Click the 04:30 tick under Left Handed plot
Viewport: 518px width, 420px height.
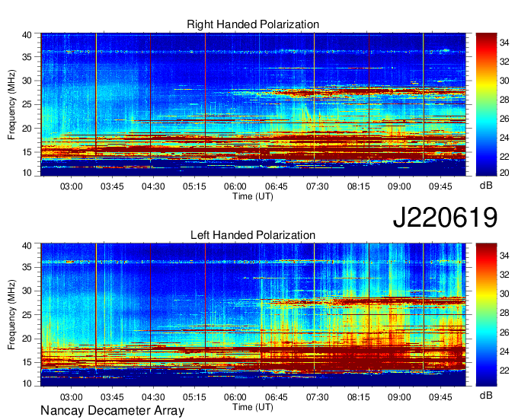tap(153, 396)
